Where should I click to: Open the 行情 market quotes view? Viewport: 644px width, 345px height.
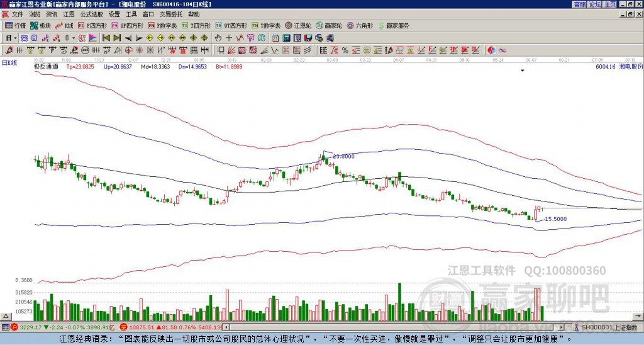pyautogui.click(x=16, y=25)
